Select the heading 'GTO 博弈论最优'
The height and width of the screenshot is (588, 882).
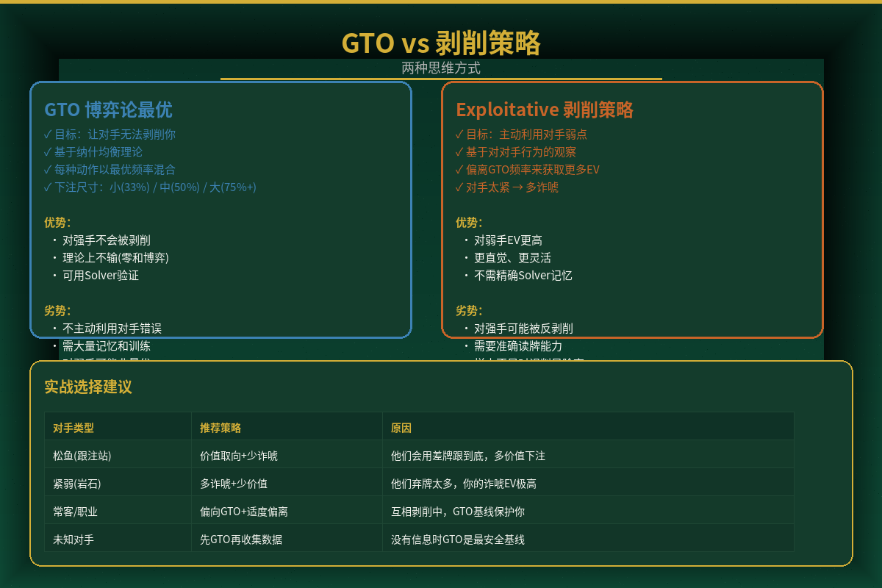[x=108, y=110]
